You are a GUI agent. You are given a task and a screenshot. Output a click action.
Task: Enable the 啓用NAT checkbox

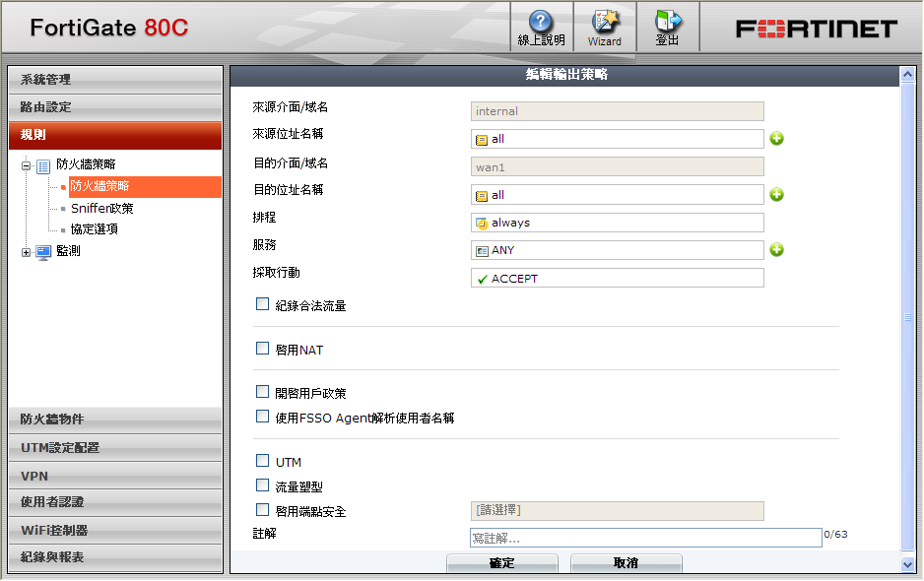point(262,349)
